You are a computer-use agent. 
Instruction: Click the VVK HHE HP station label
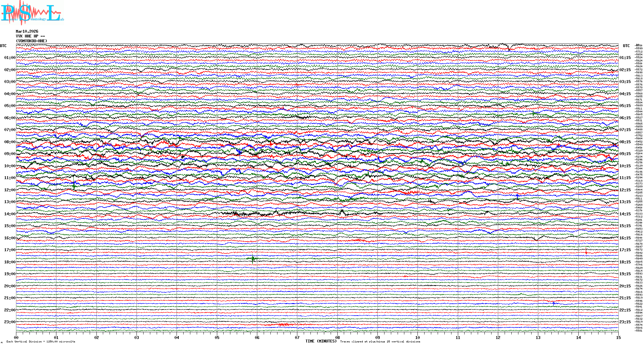point(30,36)
